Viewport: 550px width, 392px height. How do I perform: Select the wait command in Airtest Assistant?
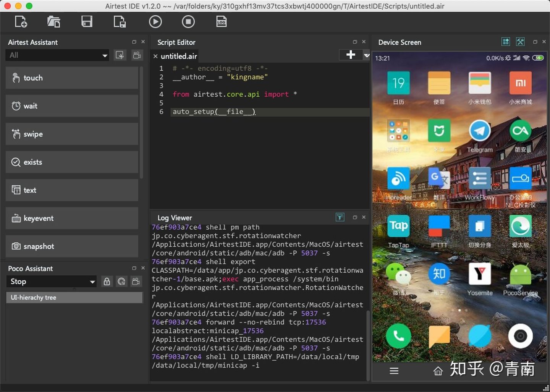[x=72, y=106]
